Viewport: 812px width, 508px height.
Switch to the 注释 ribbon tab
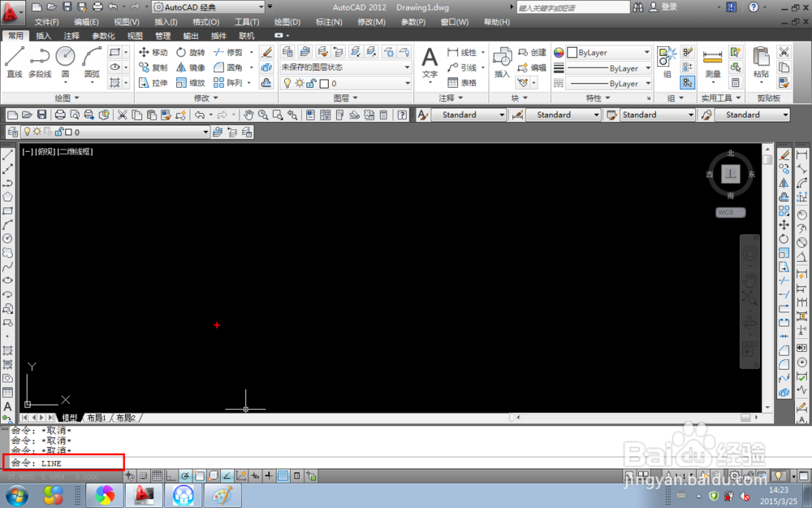coord(71,36)
